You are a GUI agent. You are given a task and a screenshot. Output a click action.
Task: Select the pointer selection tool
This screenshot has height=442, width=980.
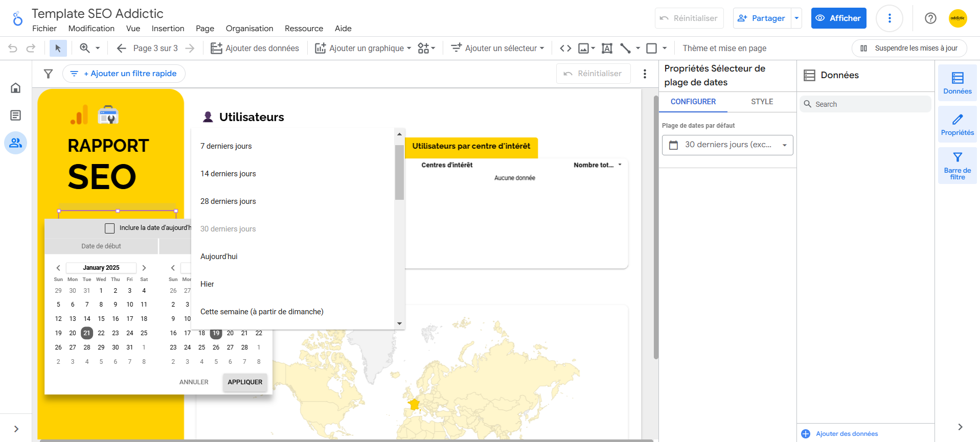(x=58, y=48)
